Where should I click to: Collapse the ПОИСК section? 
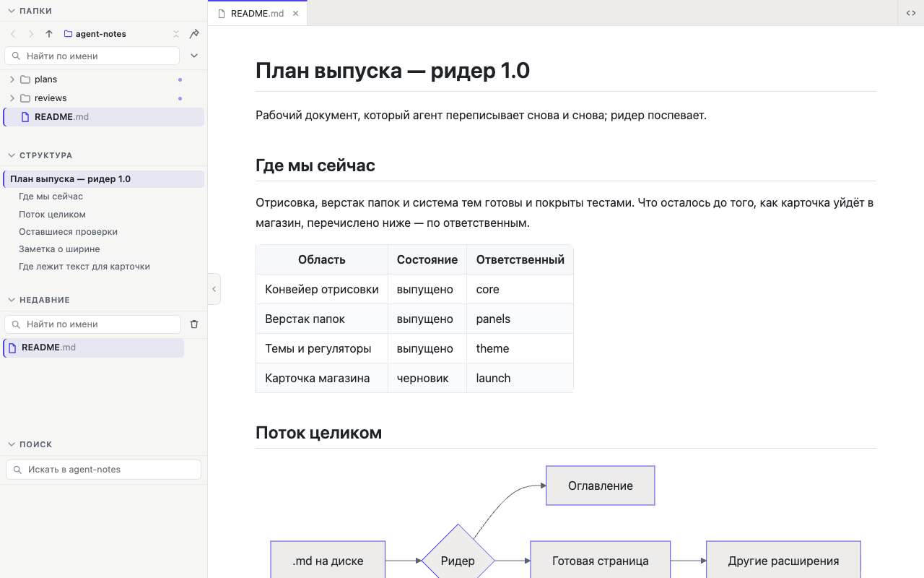click(x=12, y=444)
